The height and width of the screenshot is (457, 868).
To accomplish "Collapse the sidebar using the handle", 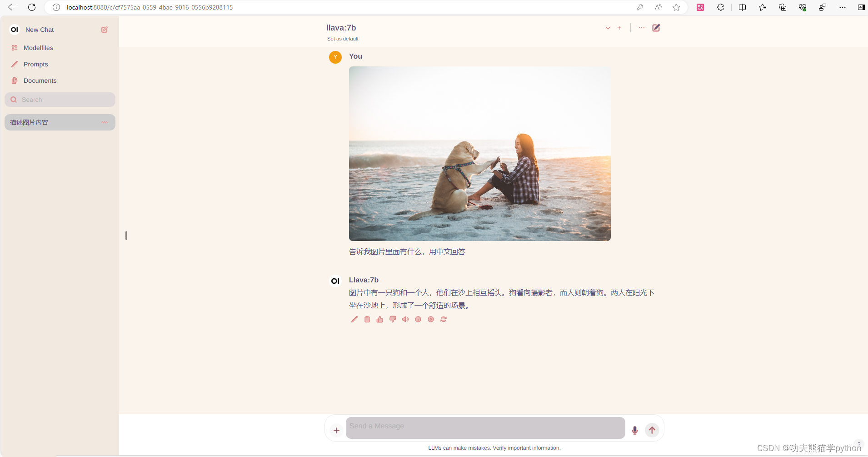I will tap(126, 236).
